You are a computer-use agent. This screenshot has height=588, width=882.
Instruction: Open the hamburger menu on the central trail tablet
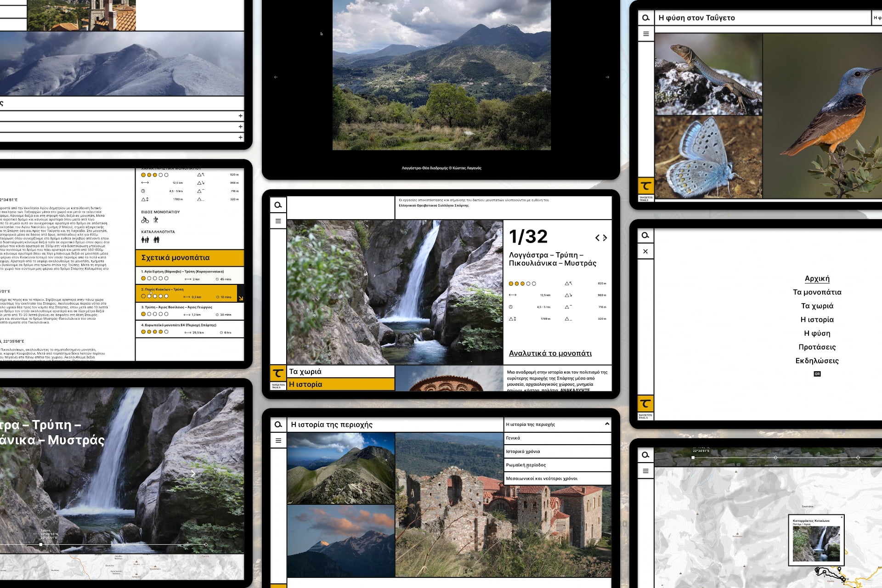pos(278,221)
